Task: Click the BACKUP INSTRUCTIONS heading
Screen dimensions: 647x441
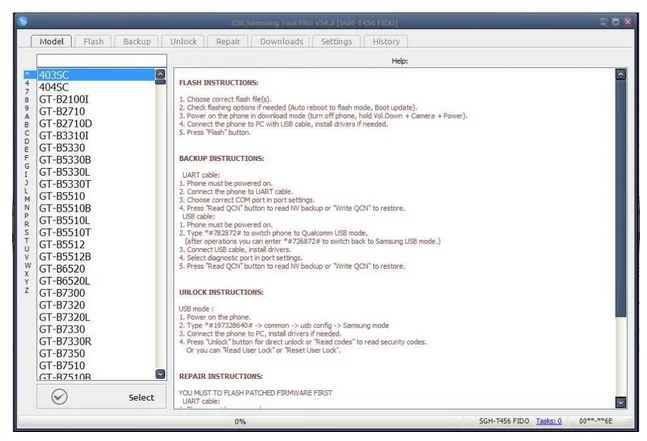Action: click(222, 158)
